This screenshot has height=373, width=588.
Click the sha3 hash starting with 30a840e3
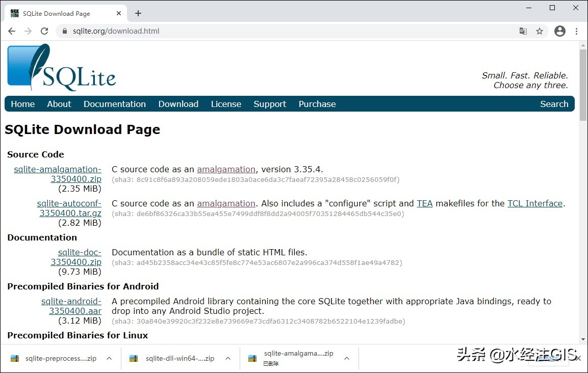point(259,321)
